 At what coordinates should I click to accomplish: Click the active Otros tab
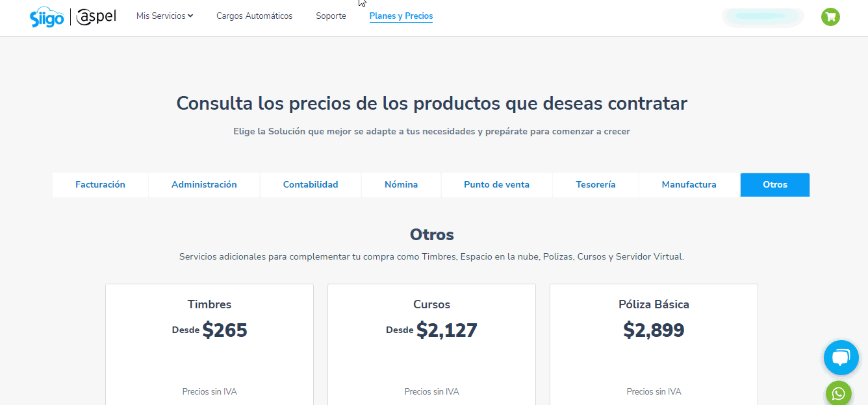tap(774, 184)
